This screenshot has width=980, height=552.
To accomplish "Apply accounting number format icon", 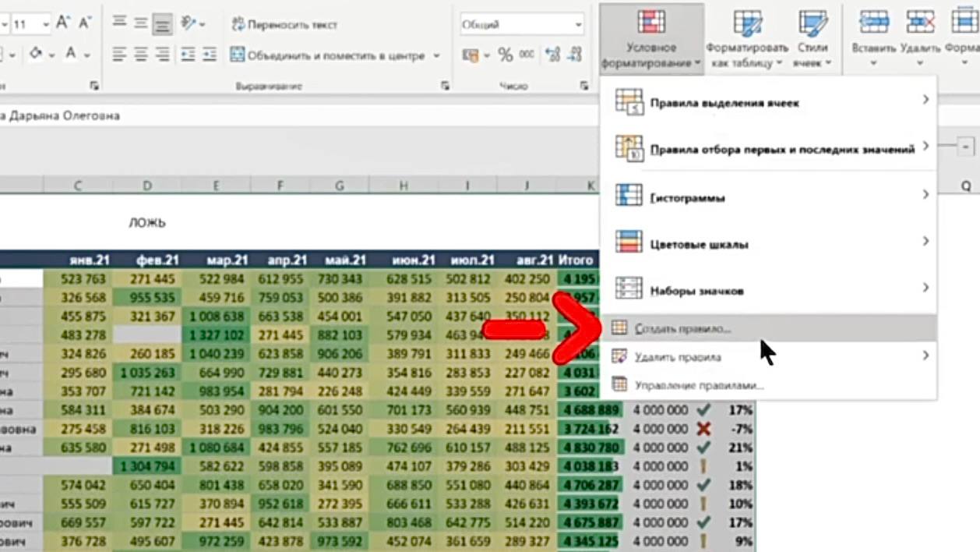I will (471, 55).
